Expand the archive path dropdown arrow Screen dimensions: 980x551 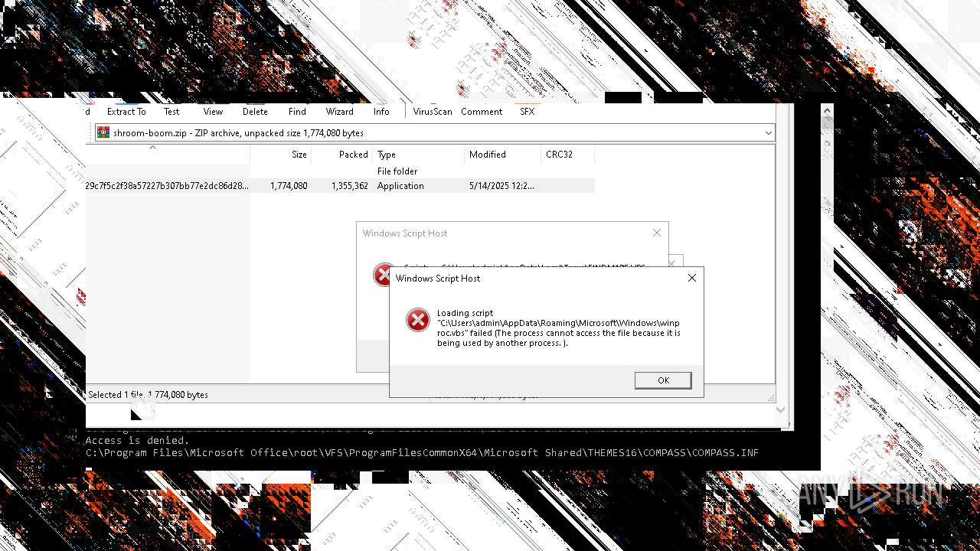coord(768,133)
